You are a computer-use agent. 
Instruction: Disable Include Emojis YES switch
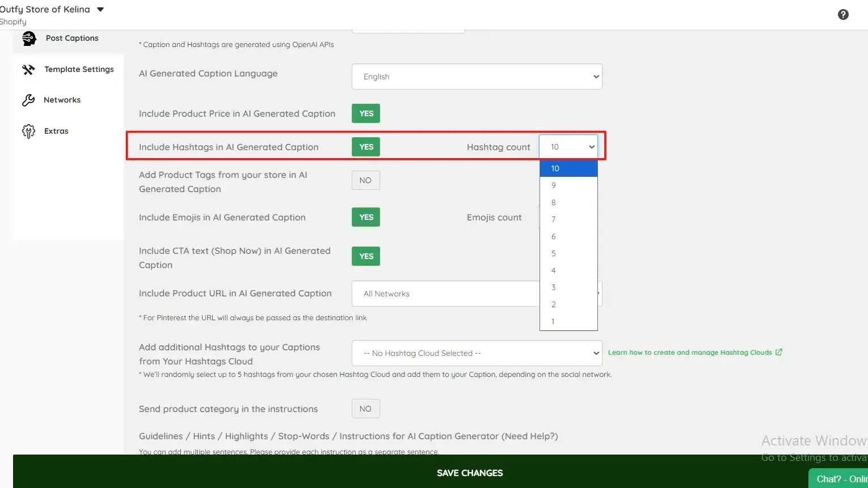[x=366, y=217]
